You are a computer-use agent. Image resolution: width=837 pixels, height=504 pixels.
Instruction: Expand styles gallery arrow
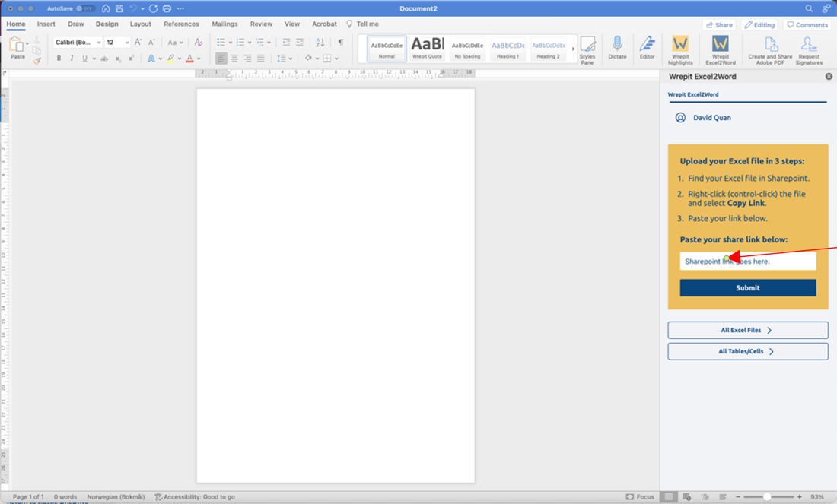coord(573,49)
